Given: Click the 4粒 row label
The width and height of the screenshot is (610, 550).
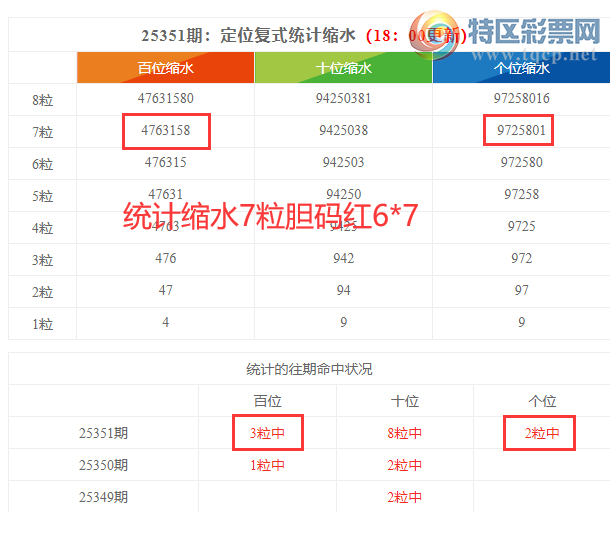Looking at the screenshot, I should coord(42,228).
